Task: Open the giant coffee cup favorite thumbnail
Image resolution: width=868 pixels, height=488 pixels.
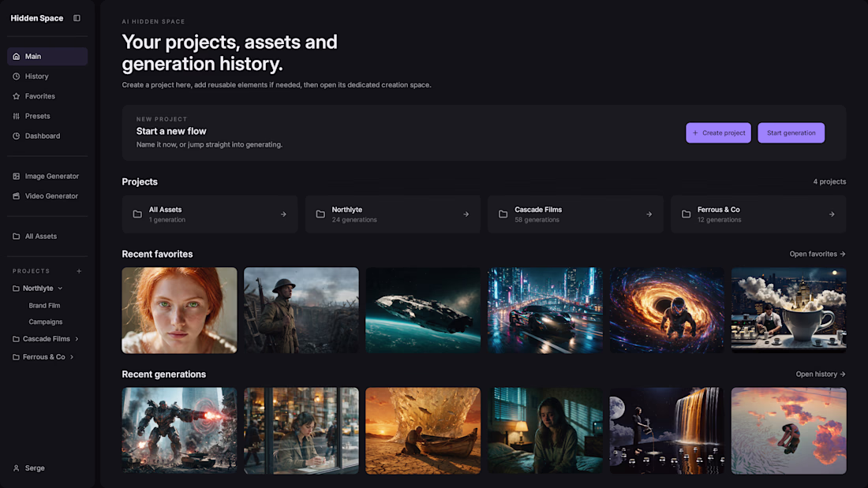Action: (x=789, y=311)
